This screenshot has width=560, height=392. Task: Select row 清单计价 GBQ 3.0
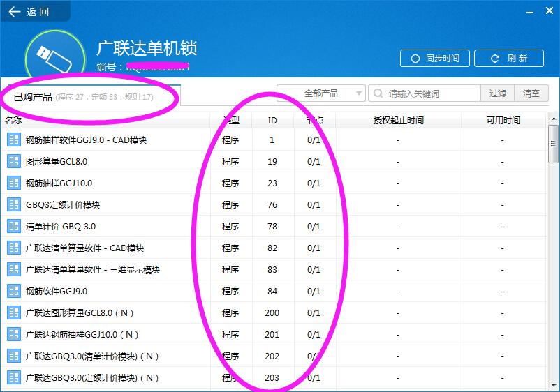coord(274,226)
